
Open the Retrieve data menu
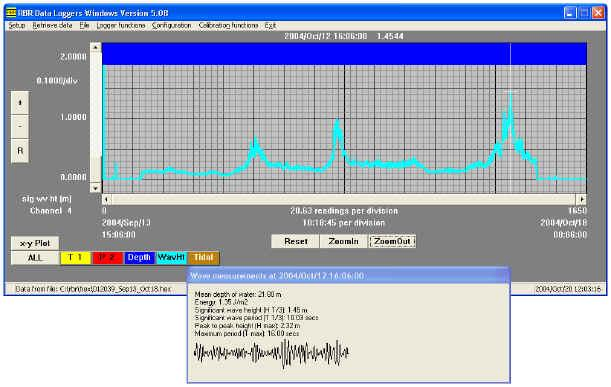coord(52,25)
